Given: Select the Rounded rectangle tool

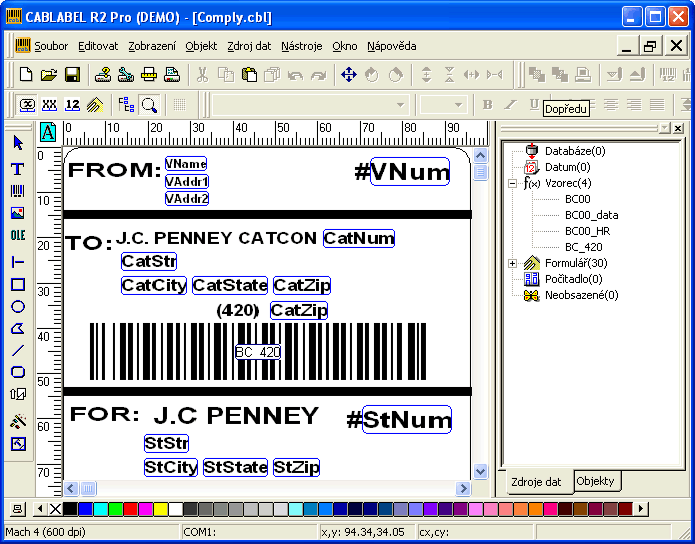Looking at the screenshot, I should [18, 372].
